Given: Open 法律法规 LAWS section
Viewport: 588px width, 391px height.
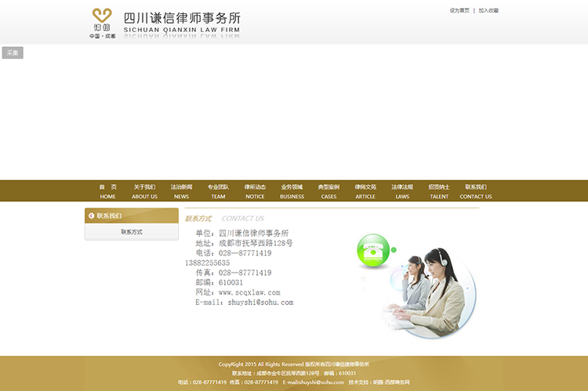Looking at the screenshot, I should pyautogui.click(x=402, y=191).
